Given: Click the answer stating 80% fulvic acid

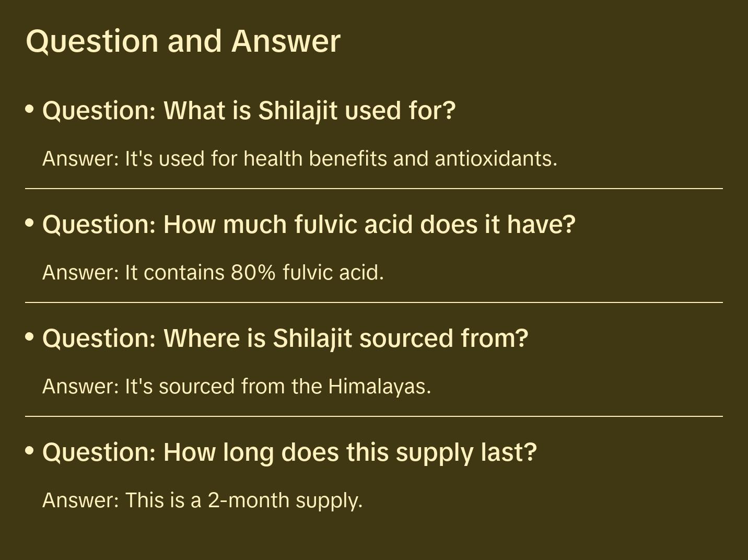Looking at the screenshot, I should click(x=213, y=273).
